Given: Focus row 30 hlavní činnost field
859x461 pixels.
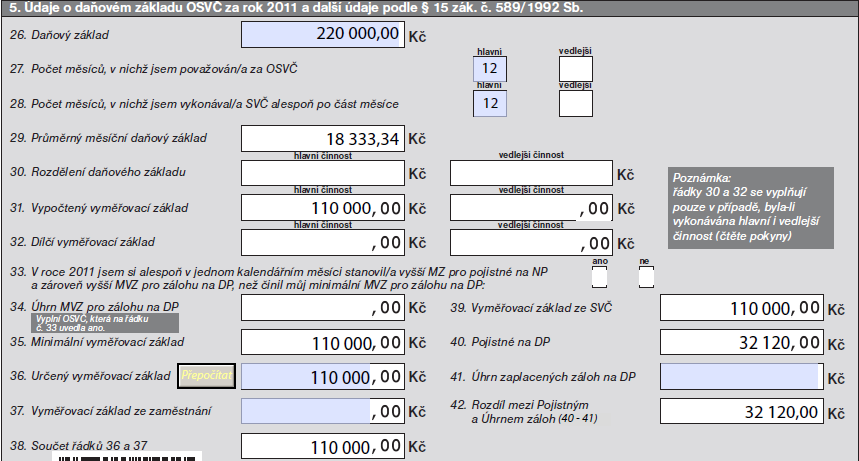Looking at the screenshot, I should point(324,174).
